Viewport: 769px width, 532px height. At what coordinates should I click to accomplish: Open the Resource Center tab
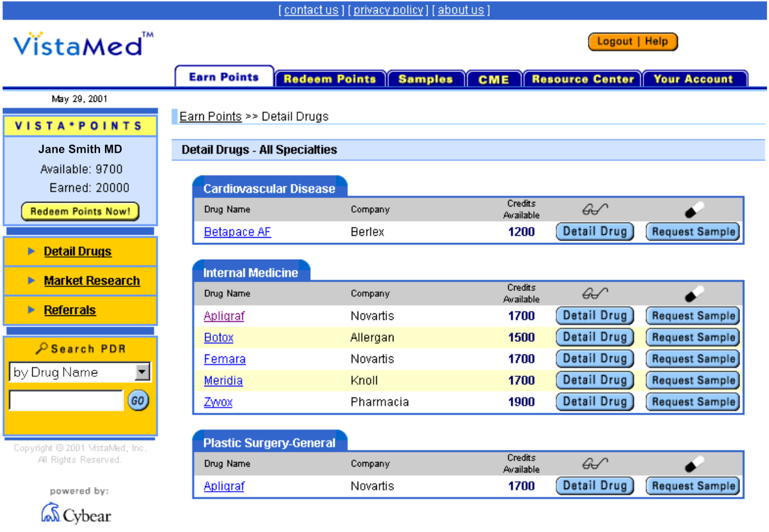tap(583, 79)
